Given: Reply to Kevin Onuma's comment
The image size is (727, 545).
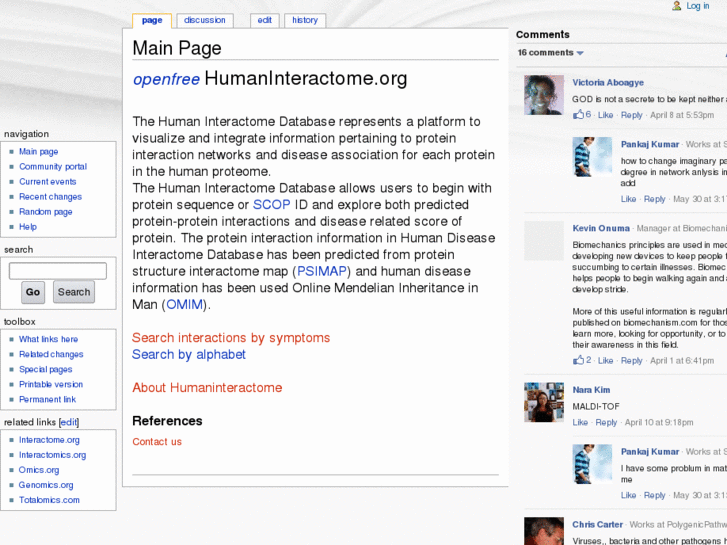Looking at the screenshot, I should coord(631,360).
